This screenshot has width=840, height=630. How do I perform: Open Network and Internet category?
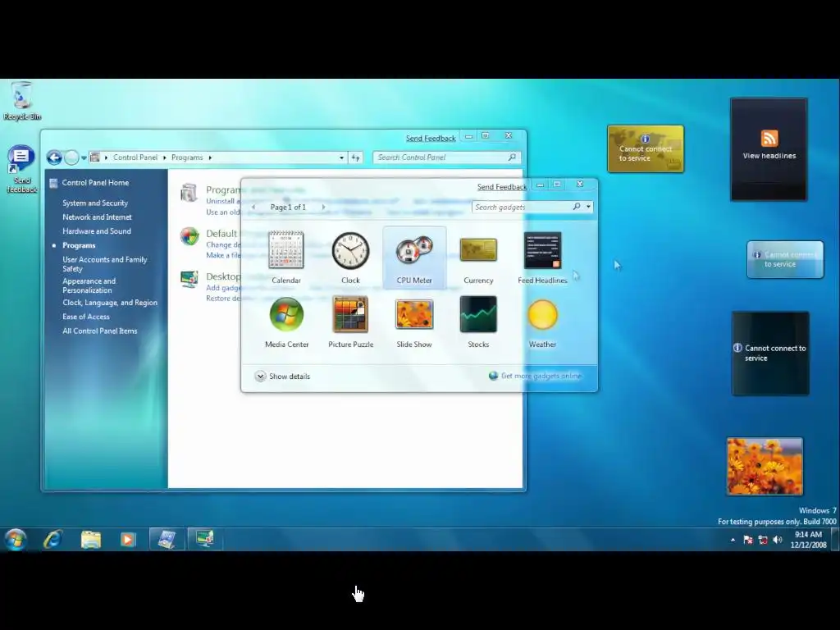(97, 217)
